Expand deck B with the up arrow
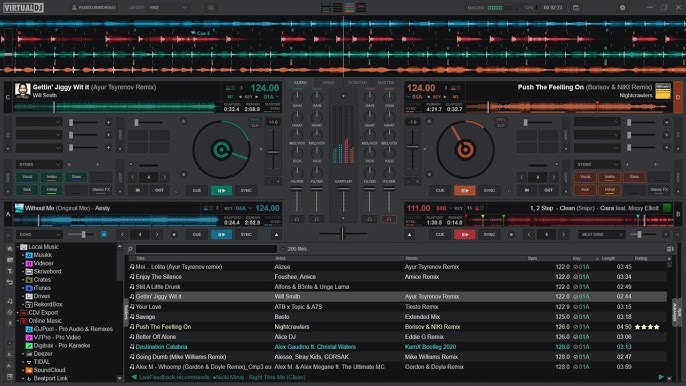This screenshot has width=686, height=386. [410, 235]
